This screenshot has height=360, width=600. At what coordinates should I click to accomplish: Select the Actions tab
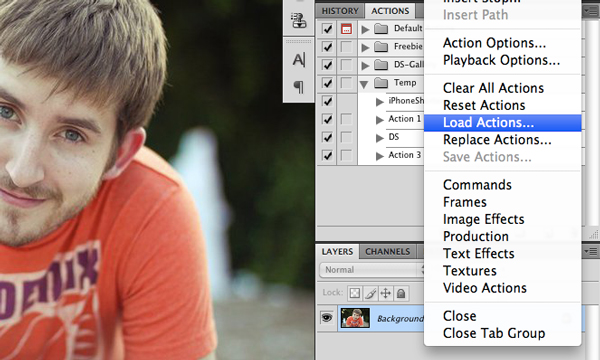(390, 11)
